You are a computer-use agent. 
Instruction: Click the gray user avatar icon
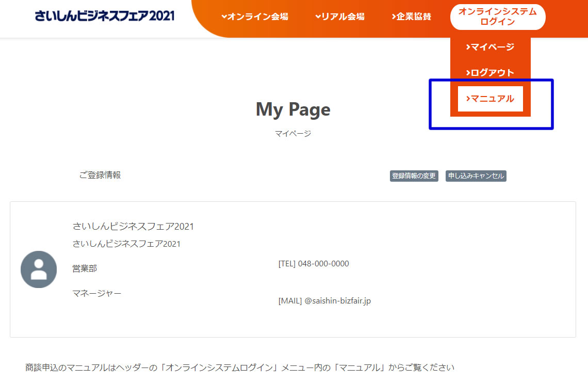[39, 269]
